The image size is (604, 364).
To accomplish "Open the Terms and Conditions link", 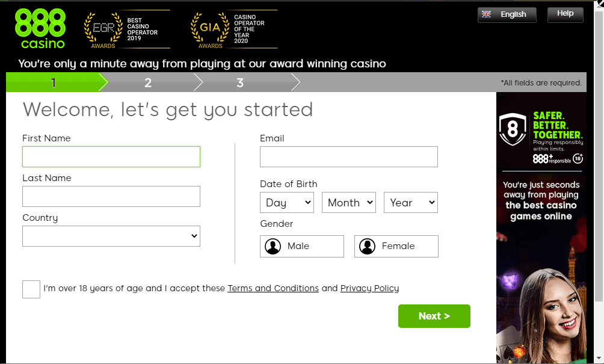I will (273, 288).
